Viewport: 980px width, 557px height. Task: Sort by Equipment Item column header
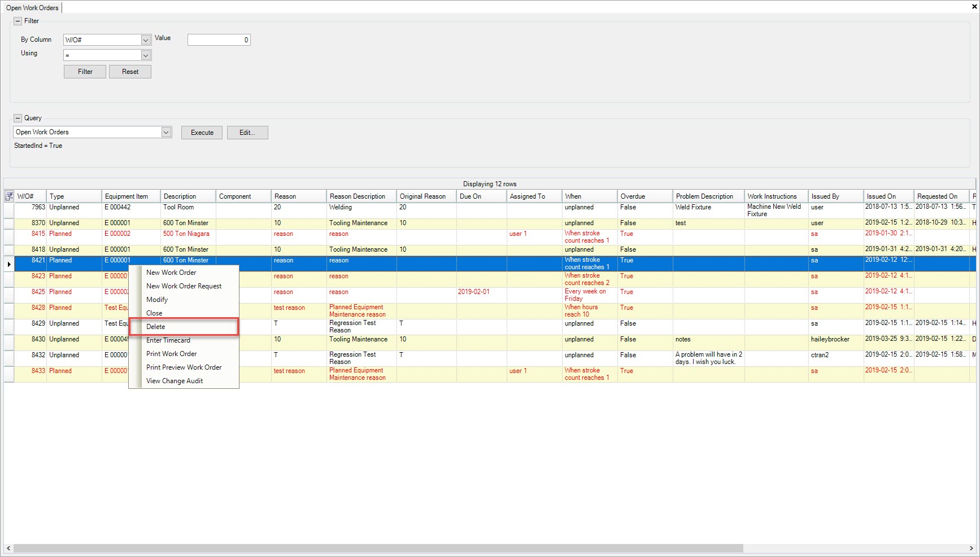coord(131,196)
